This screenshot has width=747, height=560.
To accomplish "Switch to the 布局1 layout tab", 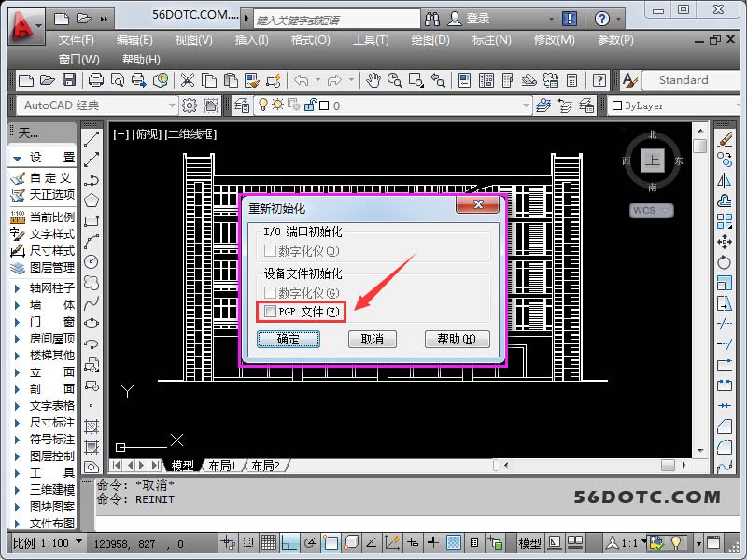I will pyautogui.click(x=221, y=465).
